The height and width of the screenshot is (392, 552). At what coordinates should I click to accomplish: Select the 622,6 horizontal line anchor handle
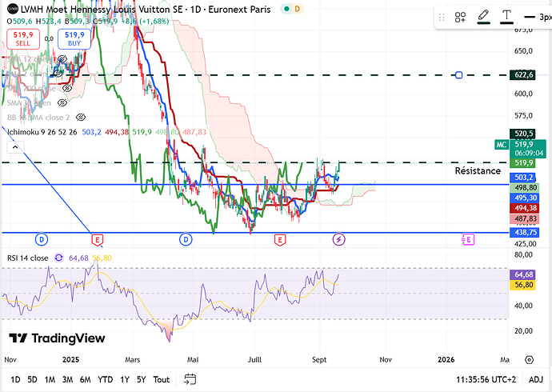pyautogui.click(x=458, y=75)
